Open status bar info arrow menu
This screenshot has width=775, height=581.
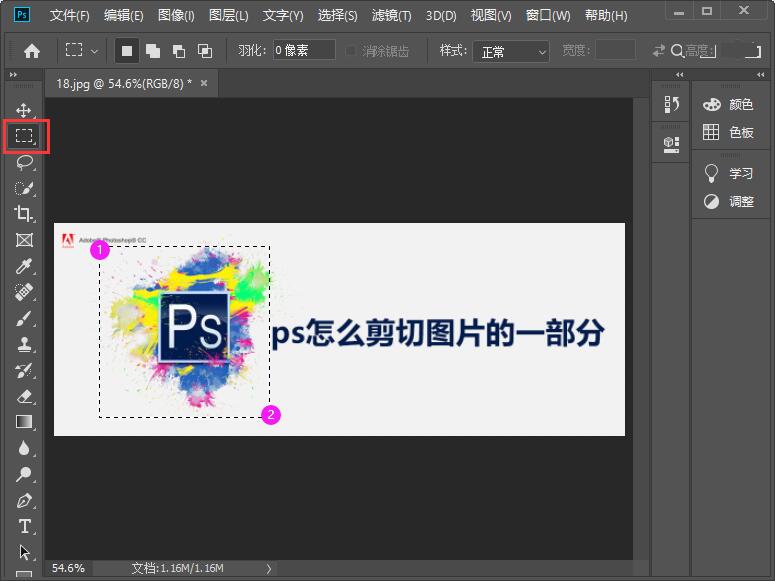[x=268, y=569]
